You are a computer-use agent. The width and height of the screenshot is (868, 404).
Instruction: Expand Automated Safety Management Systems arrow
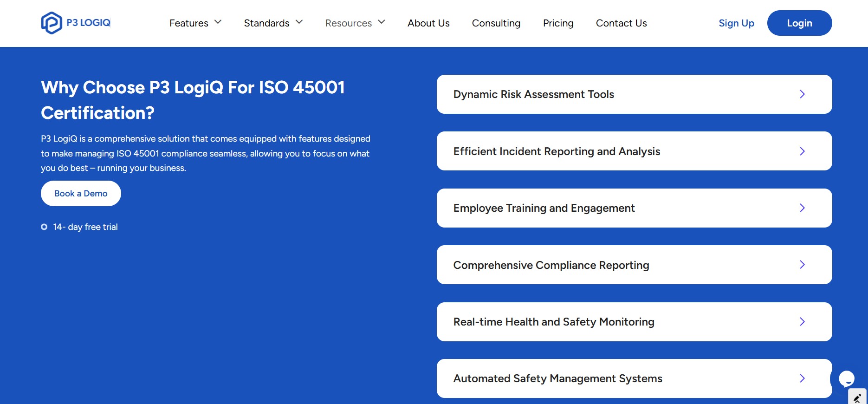(802, 378)
